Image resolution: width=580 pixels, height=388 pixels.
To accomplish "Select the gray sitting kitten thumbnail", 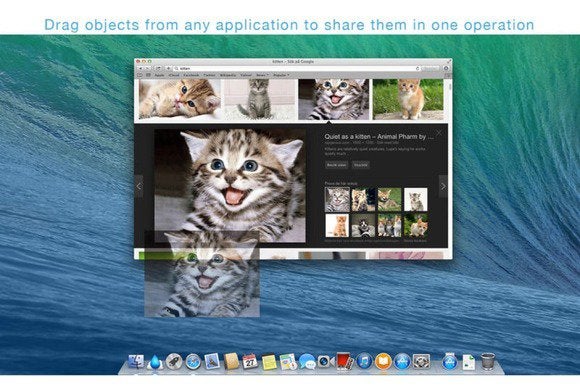I will 259,98.
